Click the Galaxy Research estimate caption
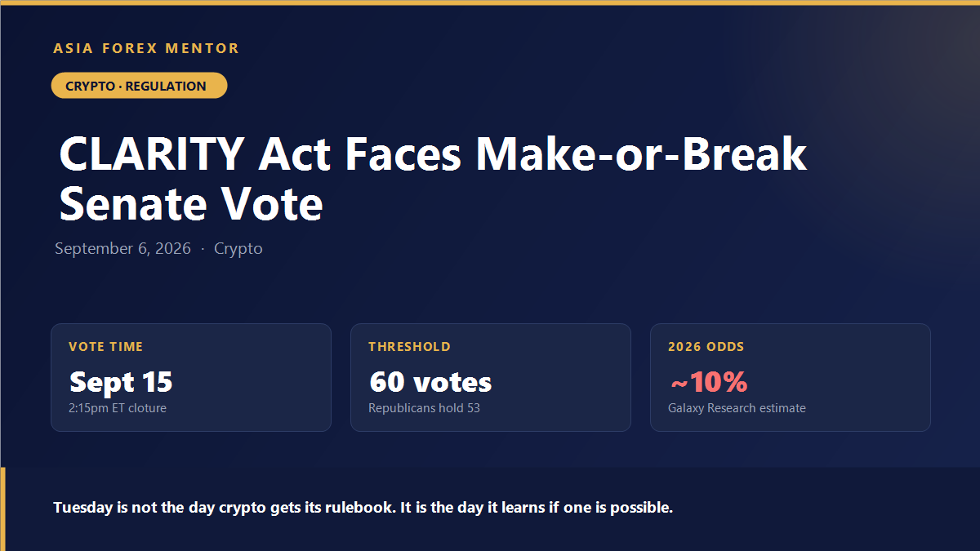980x551 pixels. point(737,407)
